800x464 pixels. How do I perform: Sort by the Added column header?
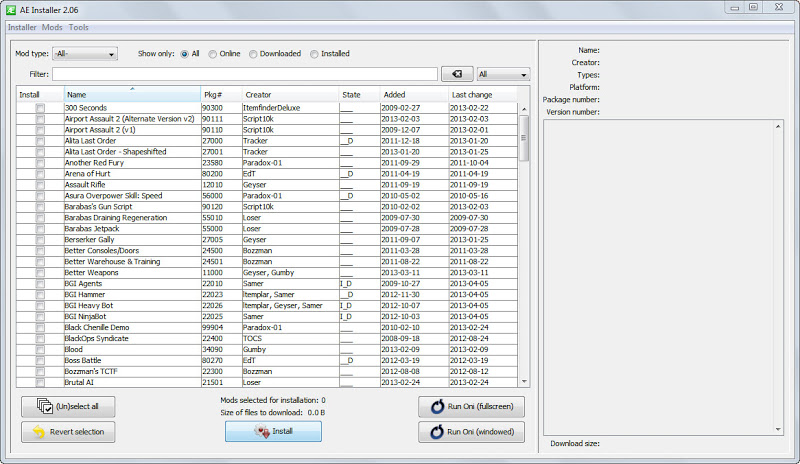(x=414, y=94)
